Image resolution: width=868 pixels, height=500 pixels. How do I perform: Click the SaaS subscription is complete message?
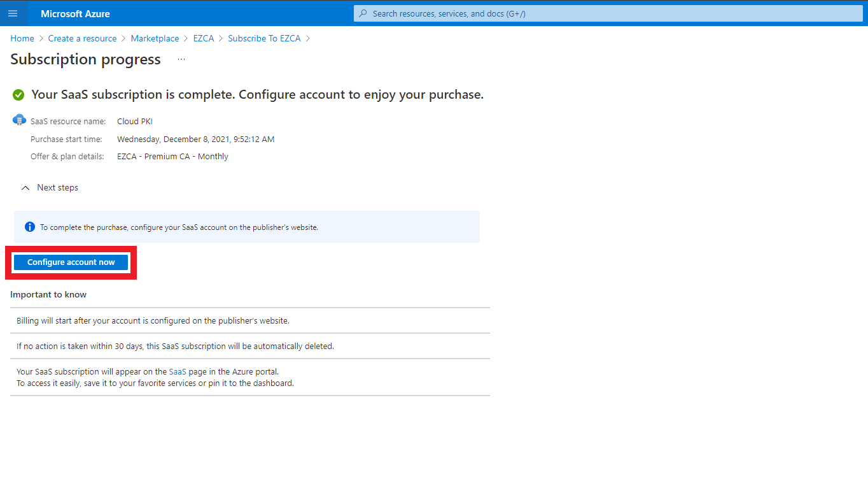(258, 95)
